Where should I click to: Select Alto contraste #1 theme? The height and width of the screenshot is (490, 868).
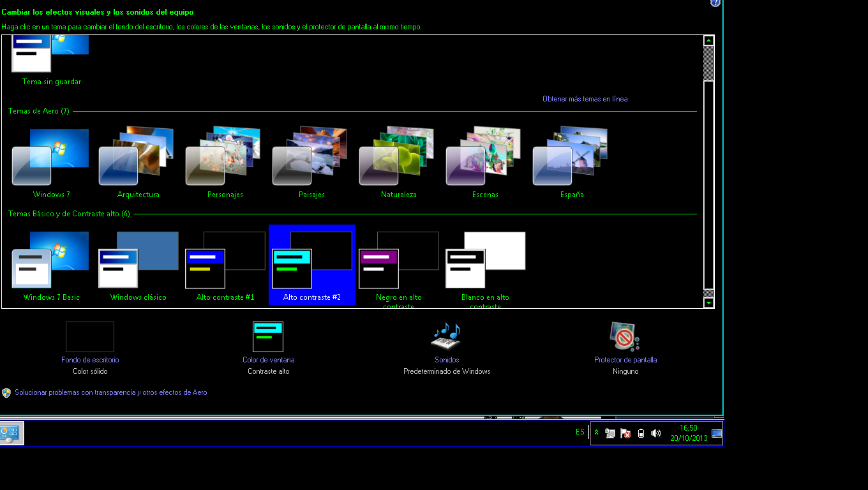coord(225,262)
